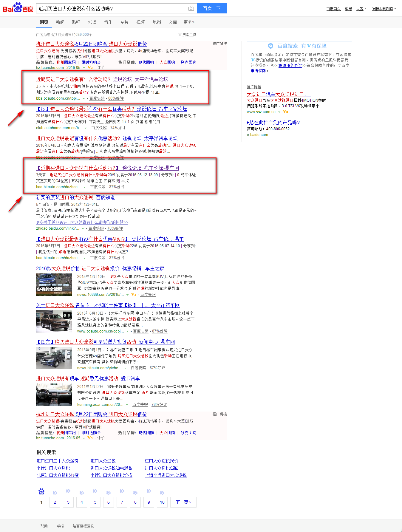
Task: Click thumbnail of 少有的全能型 Touareg
Action: pos(54,284)
